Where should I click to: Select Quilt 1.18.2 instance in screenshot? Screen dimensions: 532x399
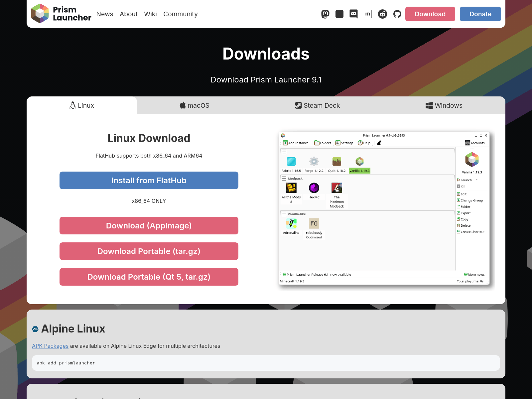point(337,165)
